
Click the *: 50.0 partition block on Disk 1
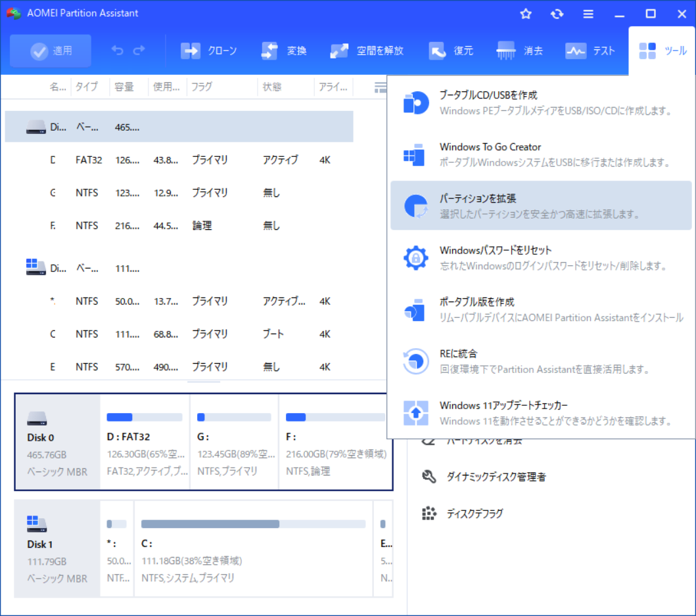point(117,548)
